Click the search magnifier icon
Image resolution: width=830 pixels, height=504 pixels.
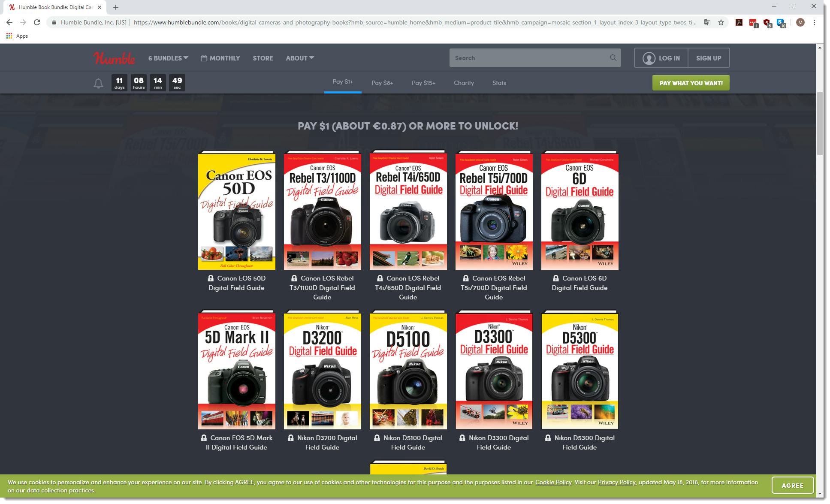click(x=613, y=58)
